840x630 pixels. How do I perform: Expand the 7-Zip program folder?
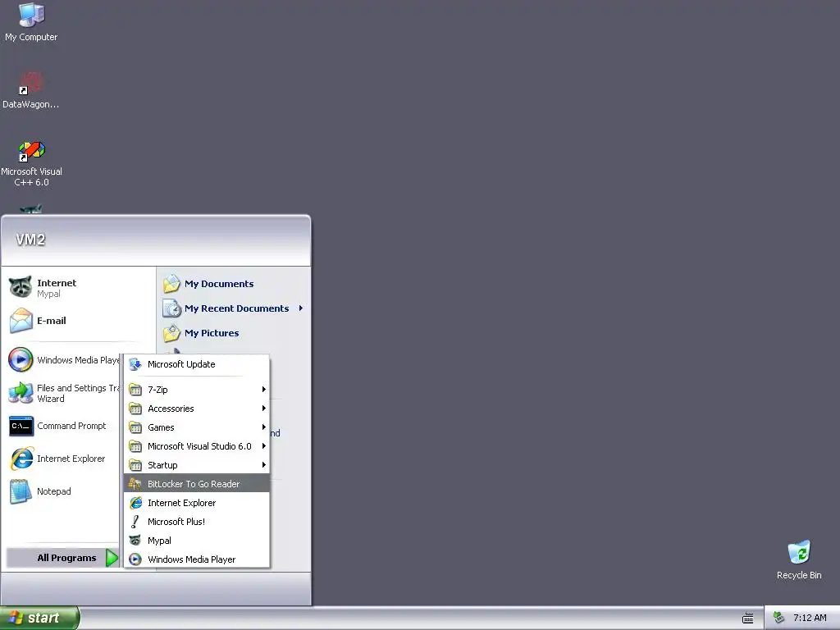[x=197, y=390]
